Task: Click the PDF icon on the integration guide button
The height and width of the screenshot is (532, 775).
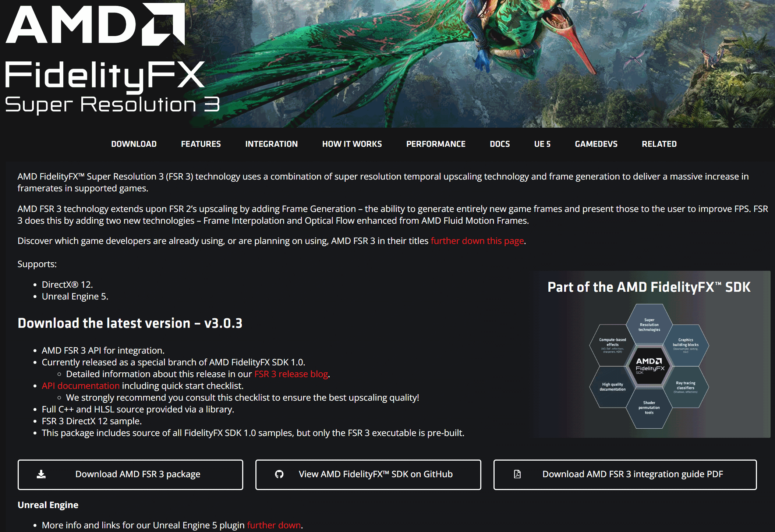Action: click(x=517, y=474)
